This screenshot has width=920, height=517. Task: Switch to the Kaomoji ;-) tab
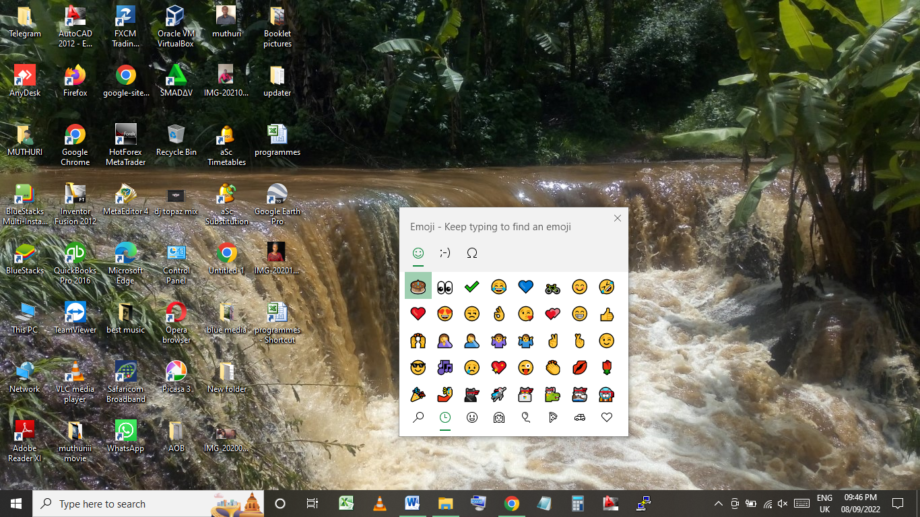[x=445, y=253]
